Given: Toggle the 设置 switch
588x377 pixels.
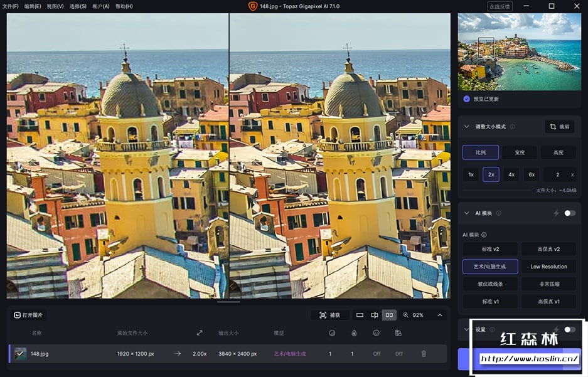Looking at the screenshot, I should (x=569, y=329).
